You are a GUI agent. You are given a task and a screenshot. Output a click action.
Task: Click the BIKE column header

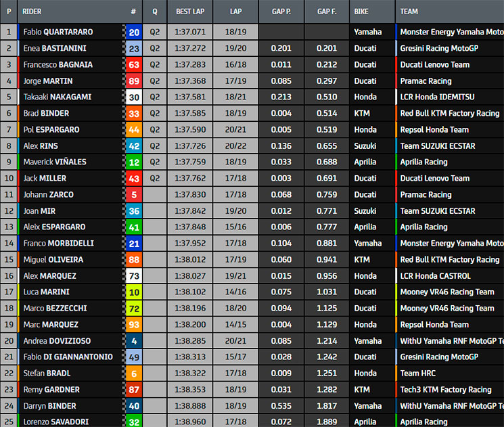tap(361, 12)
